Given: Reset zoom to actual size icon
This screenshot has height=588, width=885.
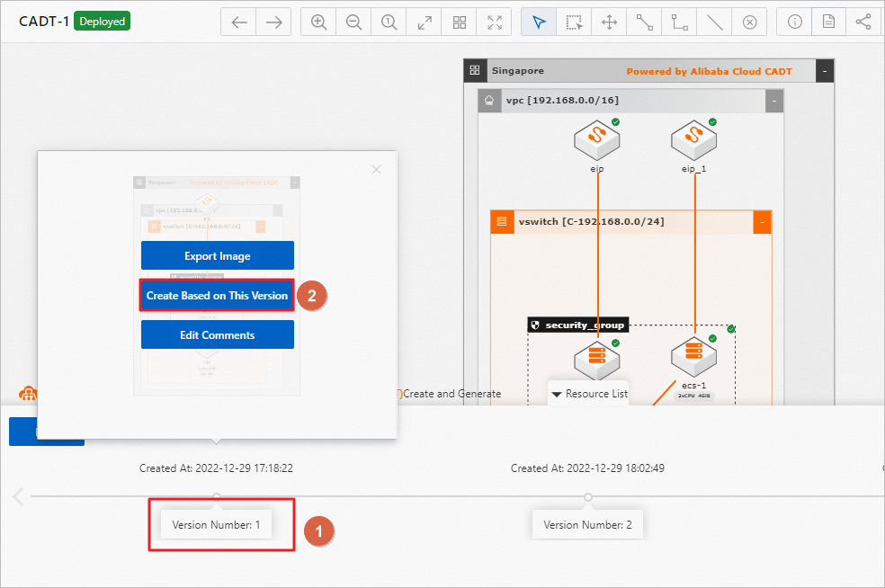Looking at the screenshot, I should tap(389, 22).
